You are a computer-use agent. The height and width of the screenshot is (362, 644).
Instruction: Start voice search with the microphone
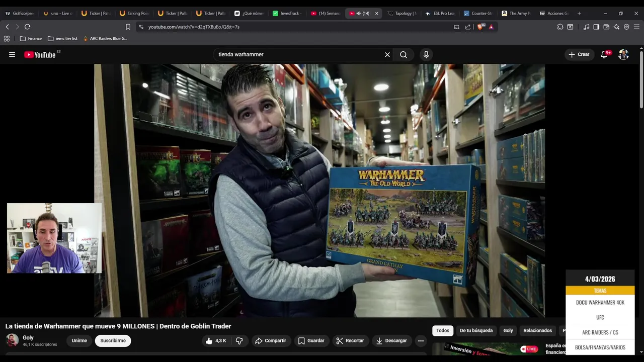426,55
